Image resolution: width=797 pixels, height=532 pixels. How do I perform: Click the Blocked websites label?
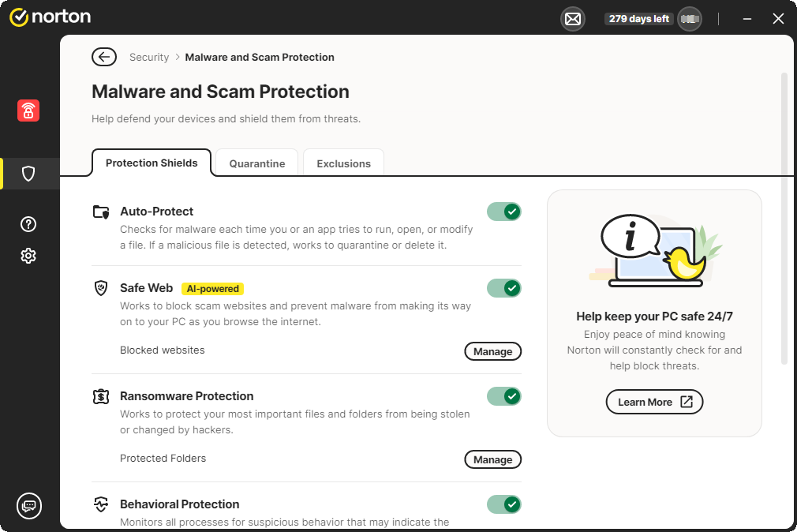click(162, 350)
